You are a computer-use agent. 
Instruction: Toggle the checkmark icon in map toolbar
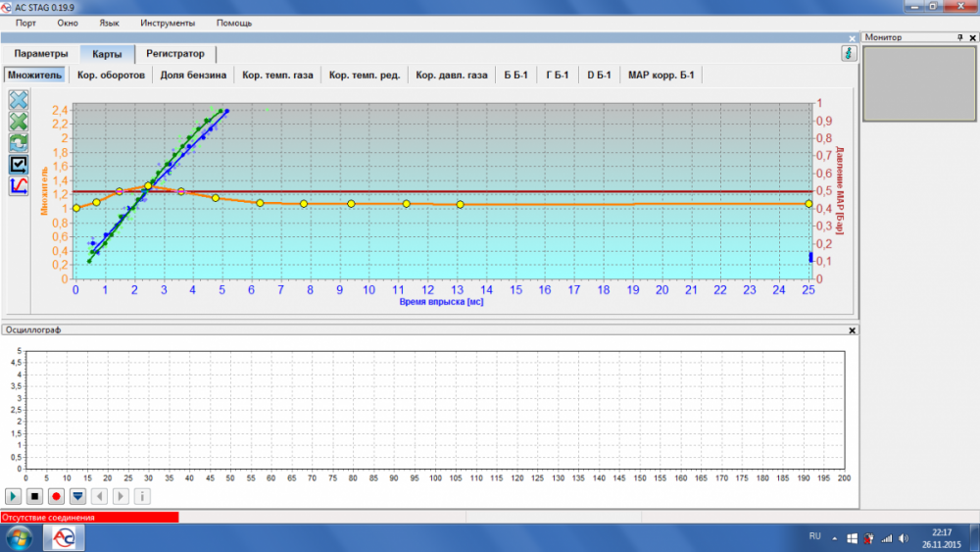19,164
